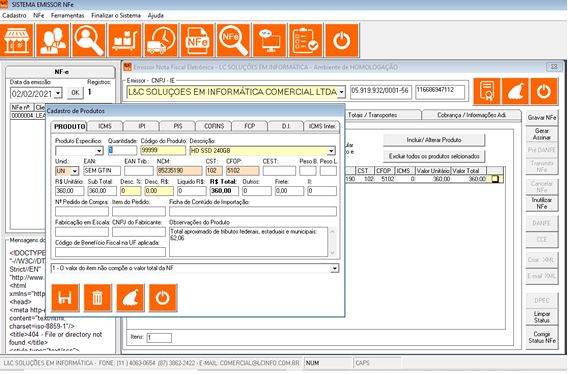This screenshot has height=374, width=568.
Task: Open the customers registration toolbar icon
Action: [53, 41]
